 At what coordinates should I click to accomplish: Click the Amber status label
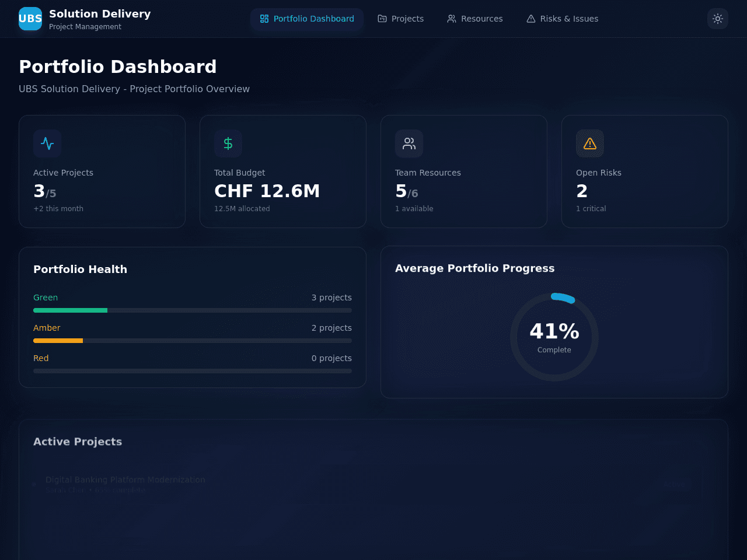pyautogui.click(x=47, y=328)
